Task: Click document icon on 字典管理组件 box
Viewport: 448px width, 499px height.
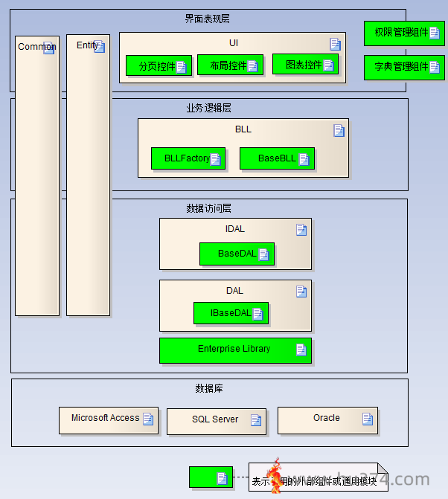Action: [435, 67]
